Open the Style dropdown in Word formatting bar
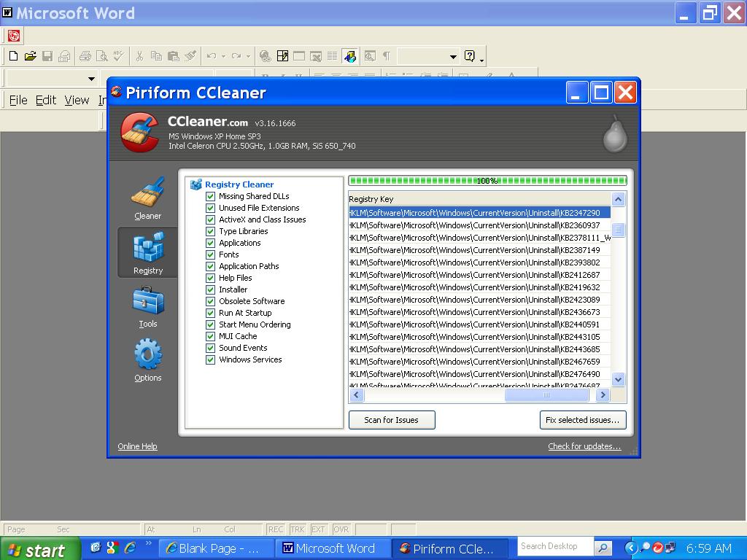Image resolution: width=747 pixels, height=560 pixels. (x=91, y=79)
